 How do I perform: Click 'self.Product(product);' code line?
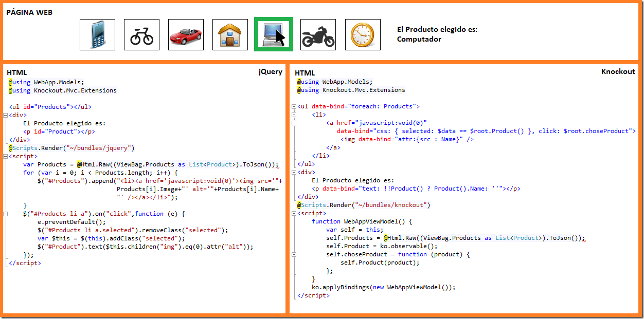(x=380, y=262)
